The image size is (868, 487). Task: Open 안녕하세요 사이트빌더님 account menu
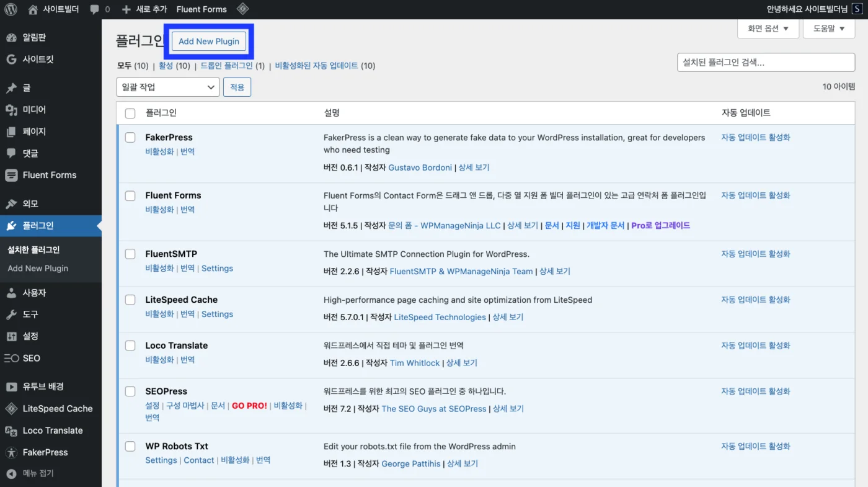[807, 9]
